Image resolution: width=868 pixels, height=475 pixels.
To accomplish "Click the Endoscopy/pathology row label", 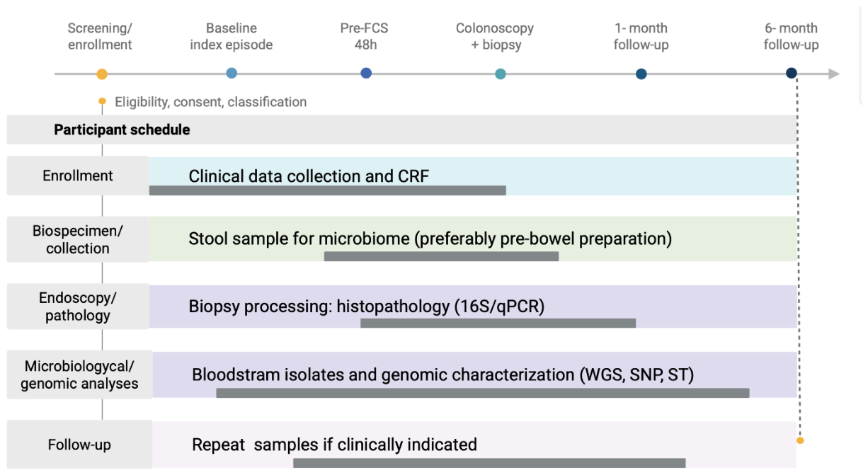I will tap(78, 307).
